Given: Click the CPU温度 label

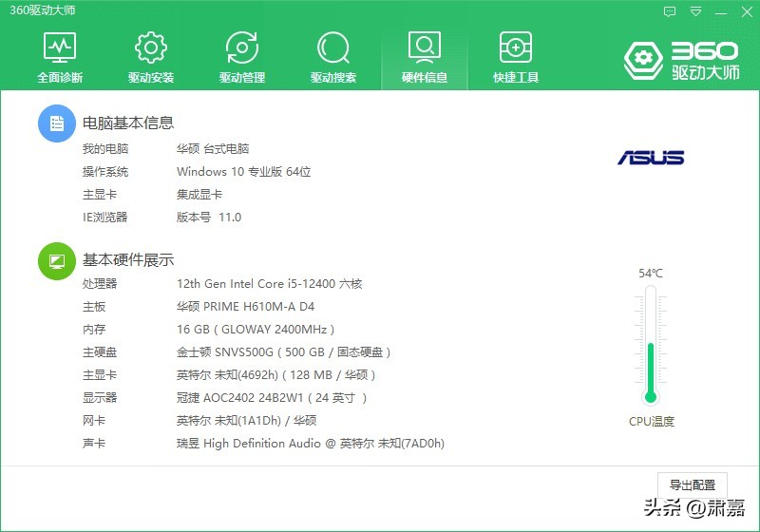Looking at the screenshot, I should pyautogui.click(x=652, y=422).
